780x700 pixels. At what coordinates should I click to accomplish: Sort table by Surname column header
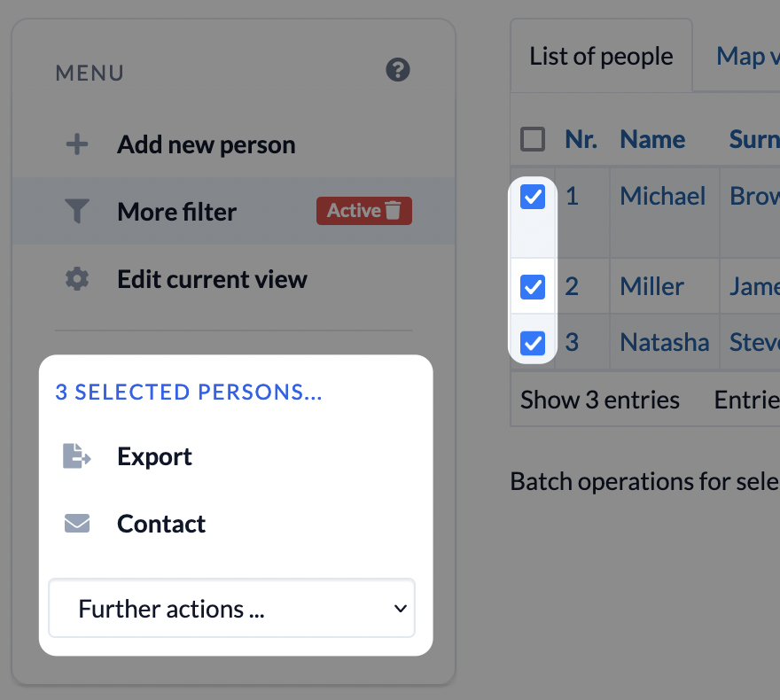(754, 139)
